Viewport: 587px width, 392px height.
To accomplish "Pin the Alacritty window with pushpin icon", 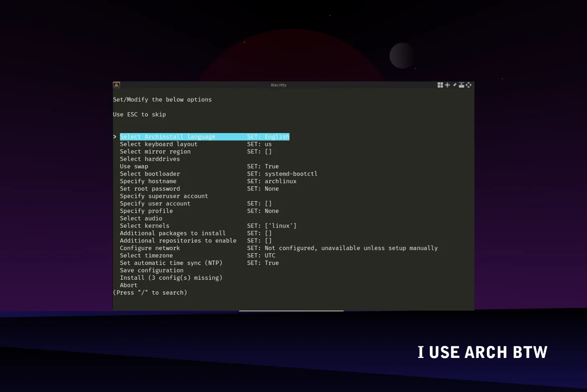I will click(x=455, y=85).
